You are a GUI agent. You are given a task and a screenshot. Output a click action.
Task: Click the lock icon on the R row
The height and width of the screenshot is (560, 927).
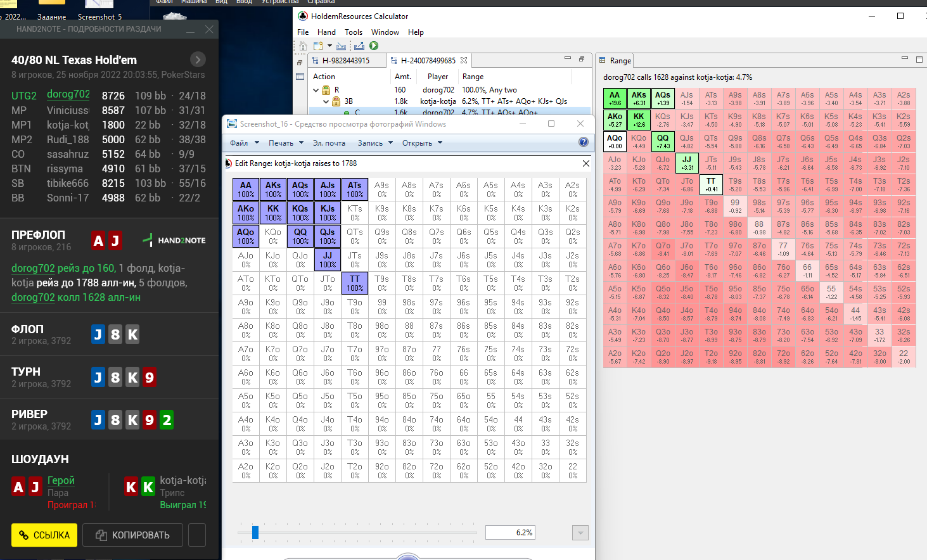pos(326,90)
